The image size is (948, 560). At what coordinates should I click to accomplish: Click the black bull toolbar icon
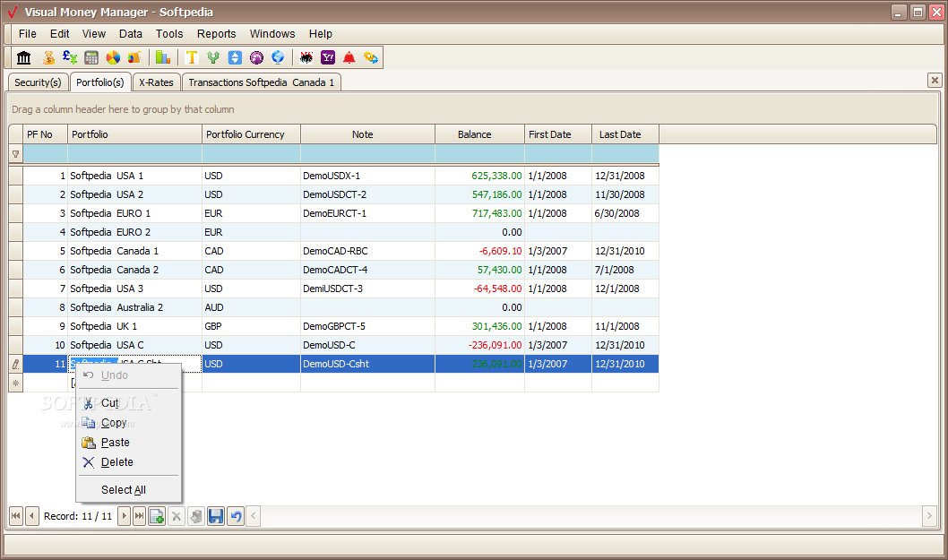306,57
